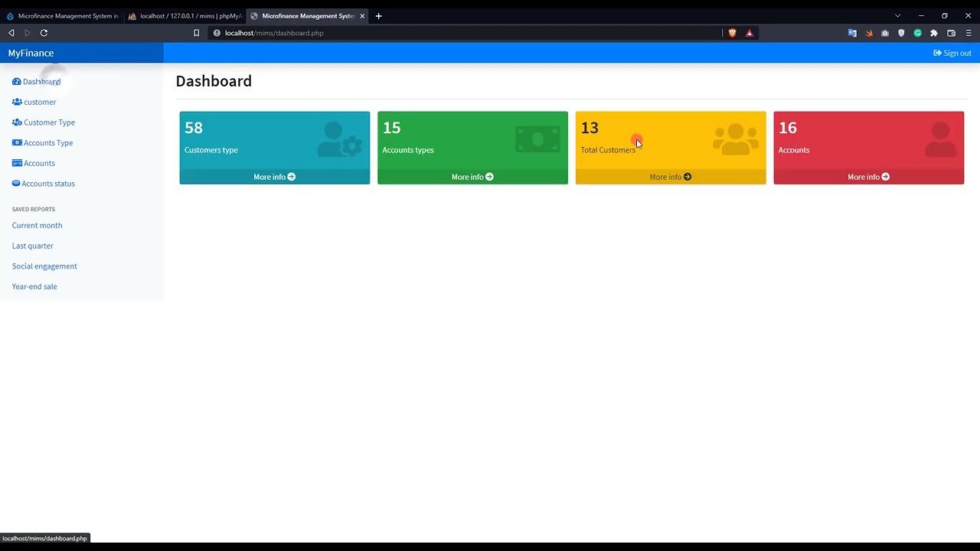Open the Social engagement saved report
The width and height of the screenshot is (980, 551).
[44, 266]
